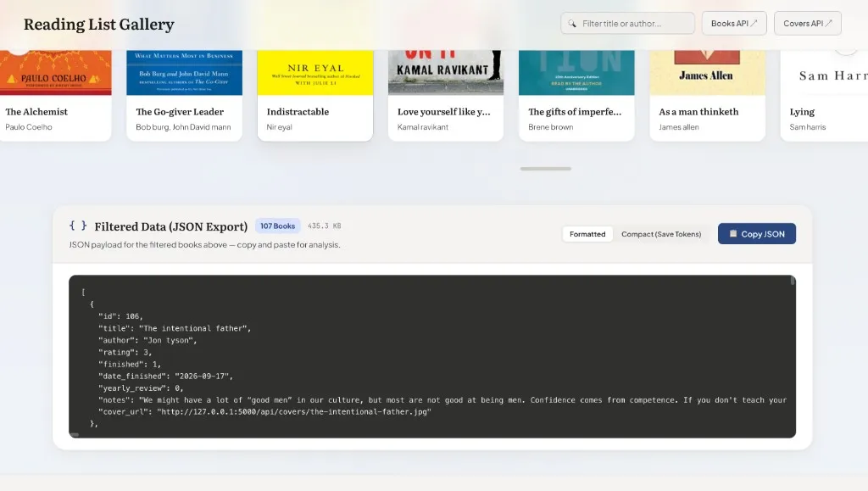Click the JSON panel vertical scrollbar

tap(793, 281)
